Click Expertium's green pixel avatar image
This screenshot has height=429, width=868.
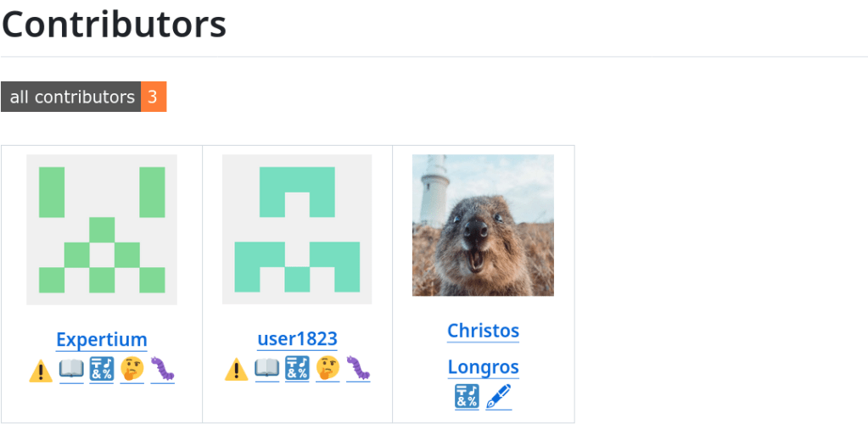(102, 229)
